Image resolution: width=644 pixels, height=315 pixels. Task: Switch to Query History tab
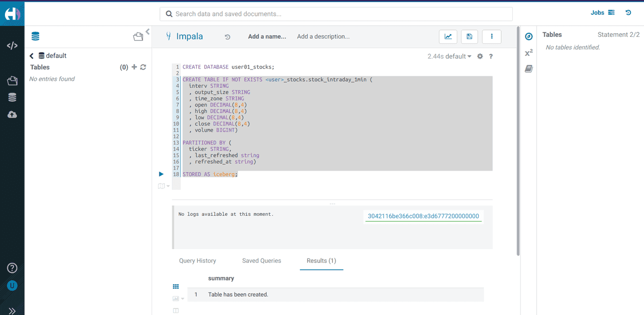(x=197, y=260)
